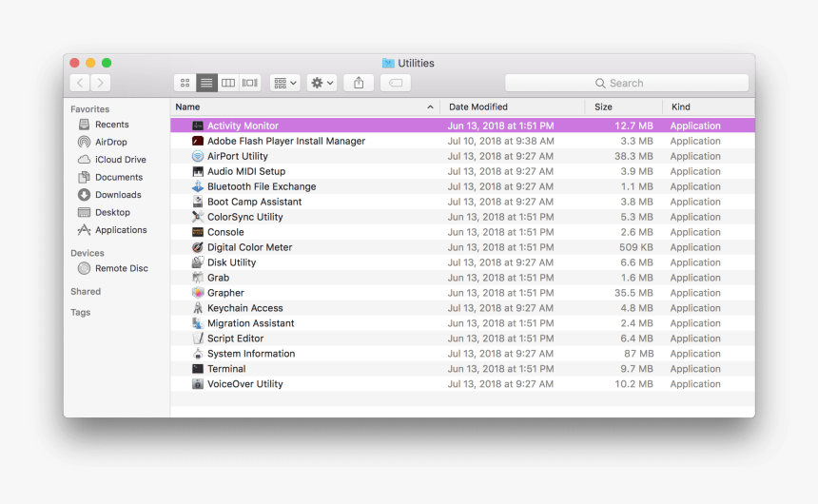
Task: Click the Search field
Action: pos(627,83)
